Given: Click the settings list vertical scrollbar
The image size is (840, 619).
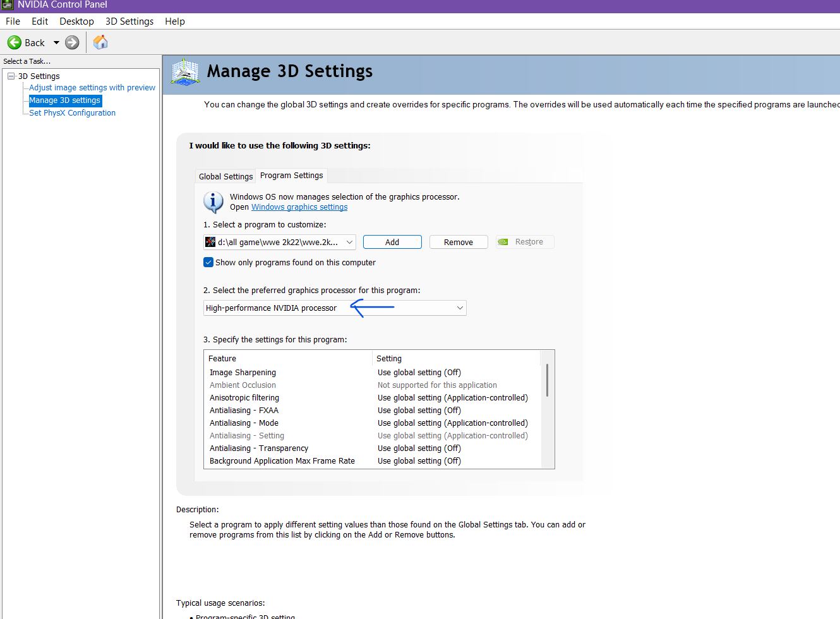Looking at the screenshot, I should tap(547, 380).
